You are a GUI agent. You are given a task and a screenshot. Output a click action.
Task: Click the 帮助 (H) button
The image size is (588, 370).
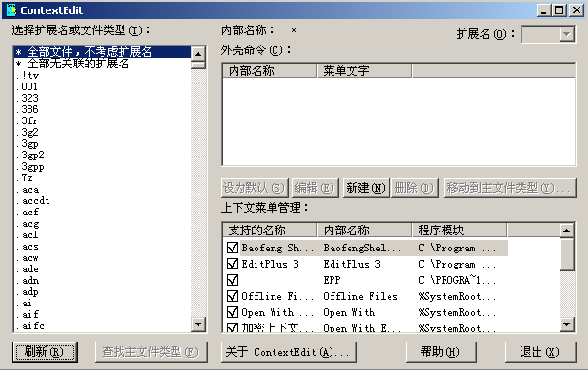point(441,352)
